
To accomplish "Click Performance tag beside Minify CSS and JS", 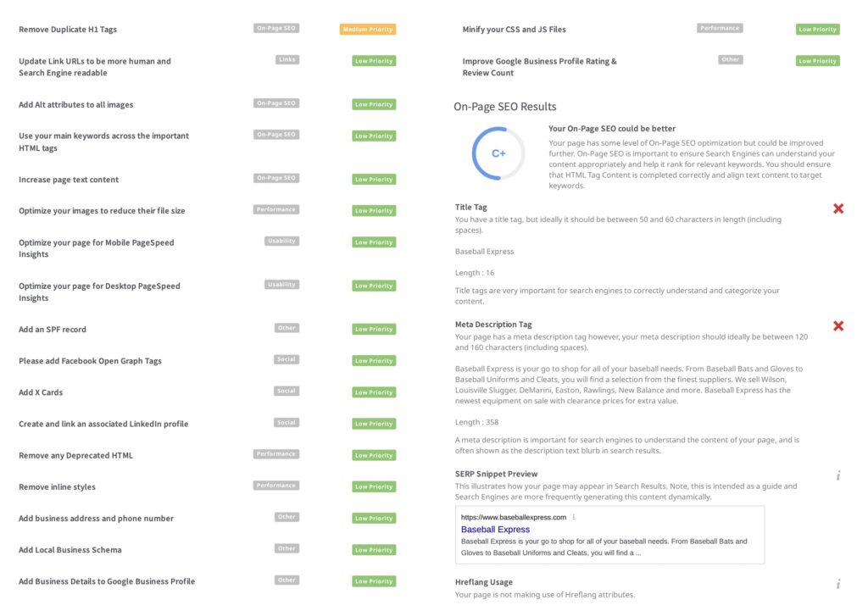I will coord(720,28).
